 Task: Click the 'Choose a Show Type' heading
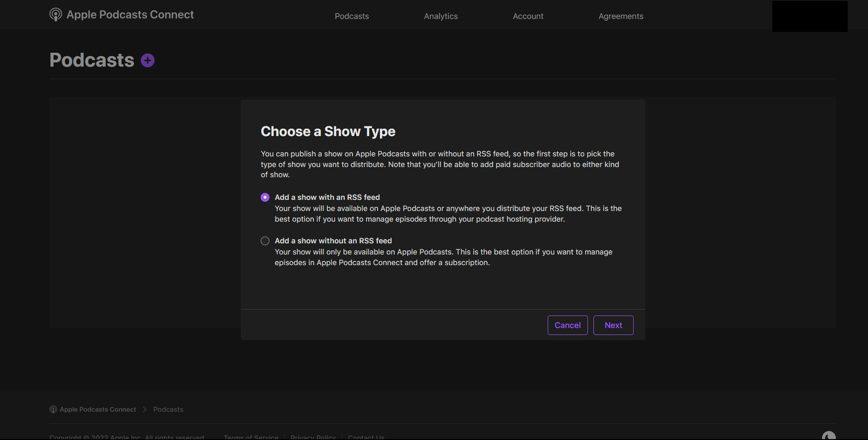(328, 131)
